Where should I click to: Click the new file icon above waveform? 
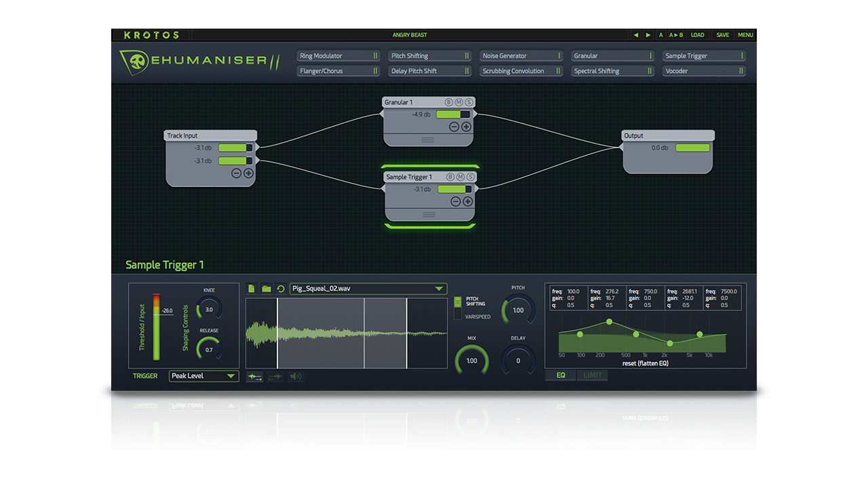pos(252,289)
